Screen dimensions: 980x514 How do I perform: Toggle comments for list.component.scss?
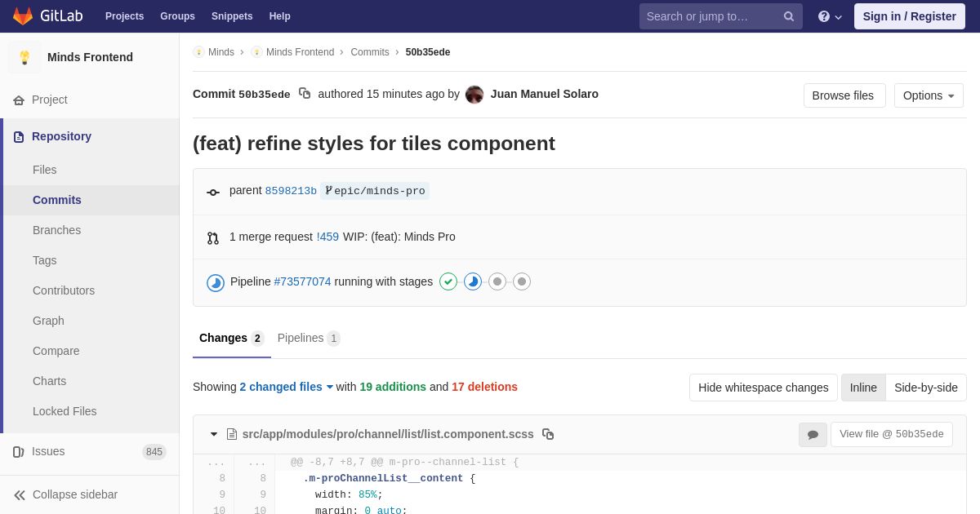[x=813, y=435]
